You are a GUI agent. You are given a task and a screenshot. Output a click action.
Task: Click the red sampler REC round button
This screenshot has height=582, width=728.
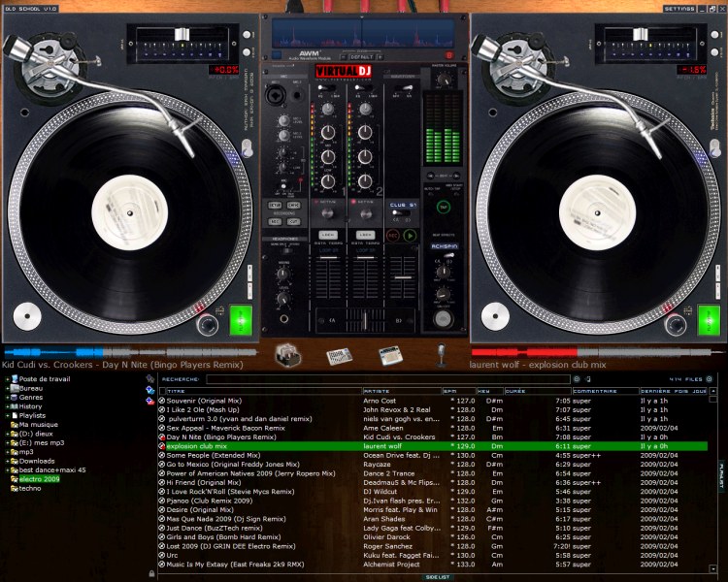tap(393, 236)
